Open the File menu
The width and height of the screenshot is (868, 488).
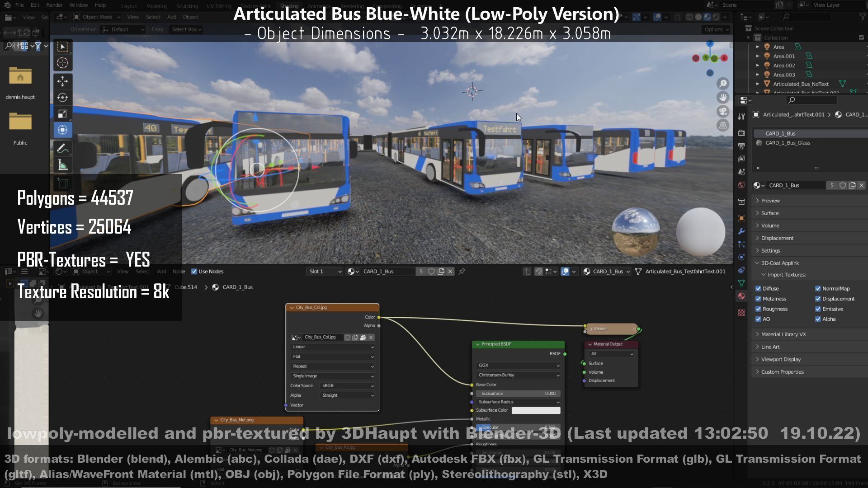19,5
